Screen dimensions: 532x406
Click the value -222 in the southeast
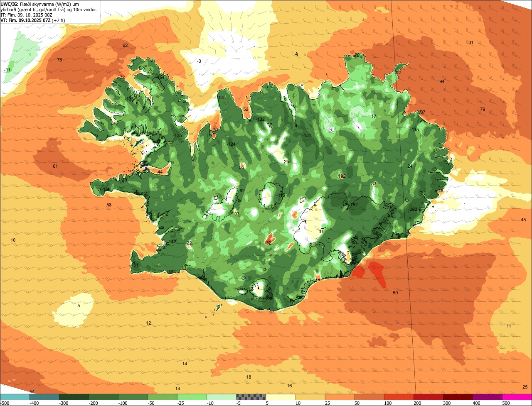(413, 209)
